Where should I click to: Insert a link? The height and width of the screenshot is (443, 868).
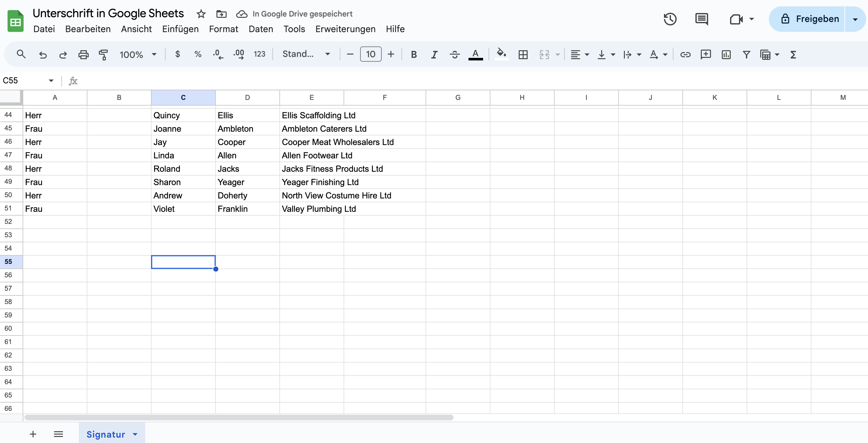[x=685, y=54]
